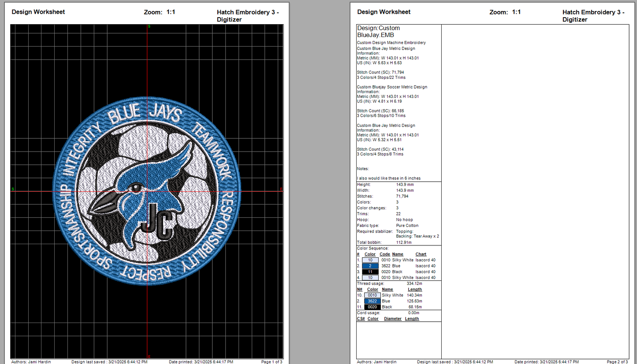This screenshot has height=364, width=637.
Task: Click the red E marker at the bottom edge
Action: coord(149,356)
